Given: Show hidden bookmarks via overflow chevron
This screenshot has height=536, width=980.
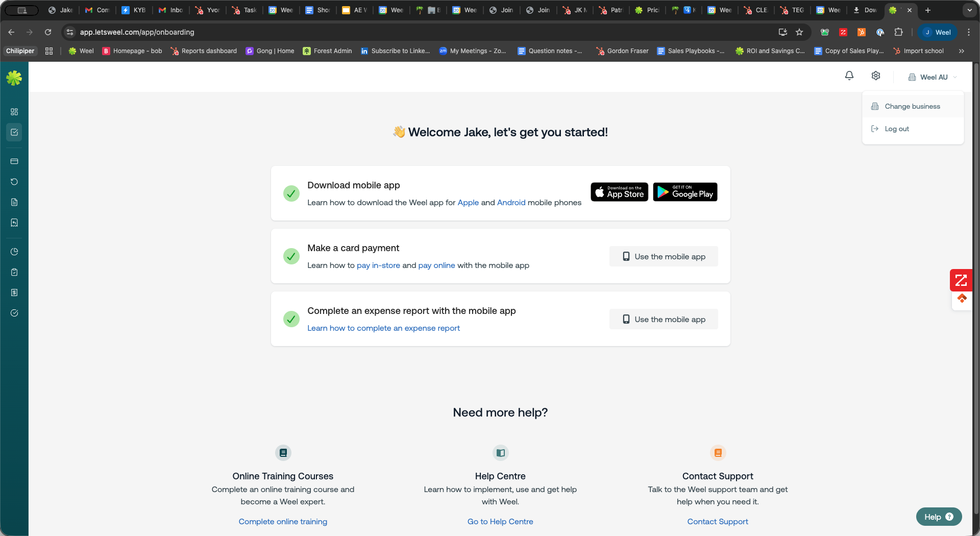Looking at the screenshot, I should (962, 51).
